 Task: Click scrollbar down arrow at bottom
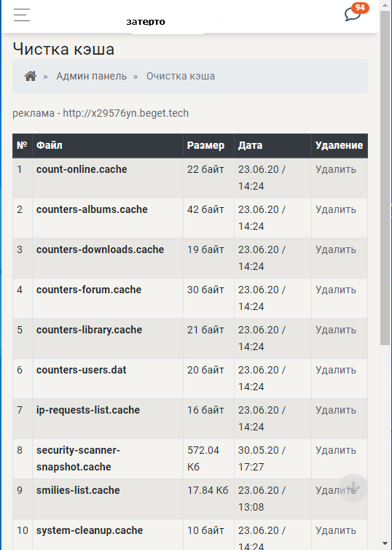(x=385, y=543)
